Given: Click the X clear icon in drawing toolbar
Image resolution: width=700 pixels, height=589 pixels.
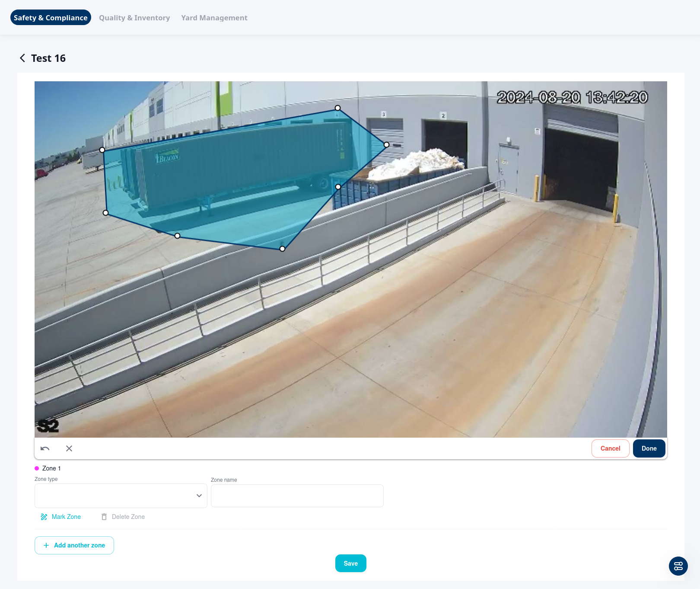Looking at the screenshot, I should pos(69,448).
